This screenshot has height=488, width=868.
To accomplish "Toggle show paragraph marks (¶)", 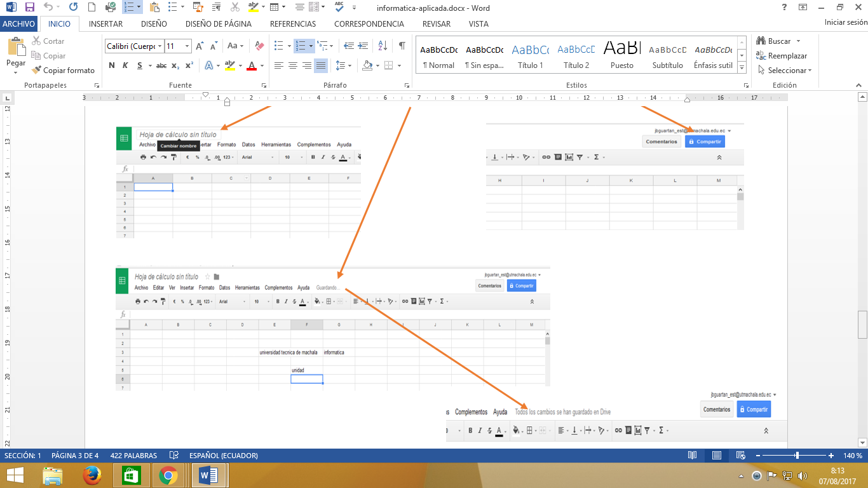I will pyautogui.click(x=402, y=46).
